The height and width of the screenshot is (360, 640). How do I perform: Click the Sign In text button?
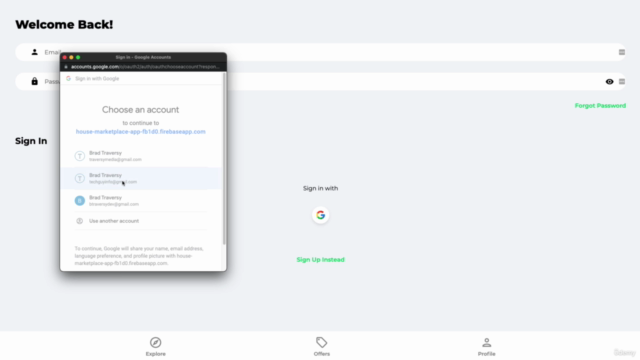31,141
